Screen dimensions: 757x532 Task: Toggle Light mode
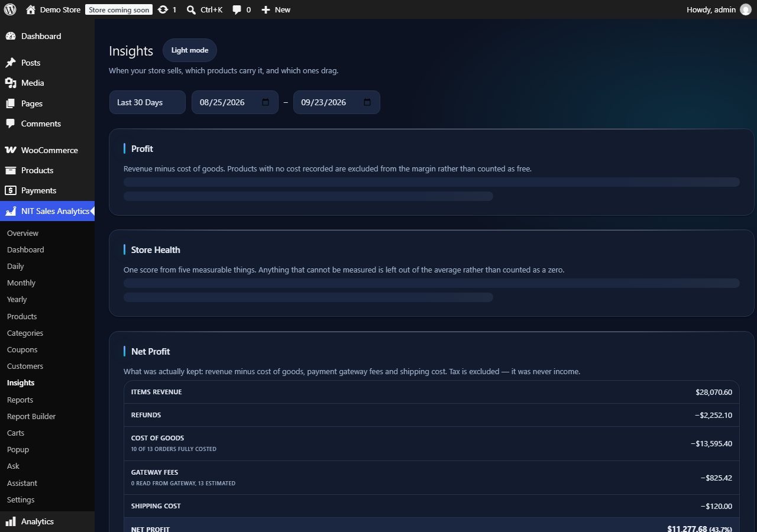pyautogui.click(x=190, y=50)
